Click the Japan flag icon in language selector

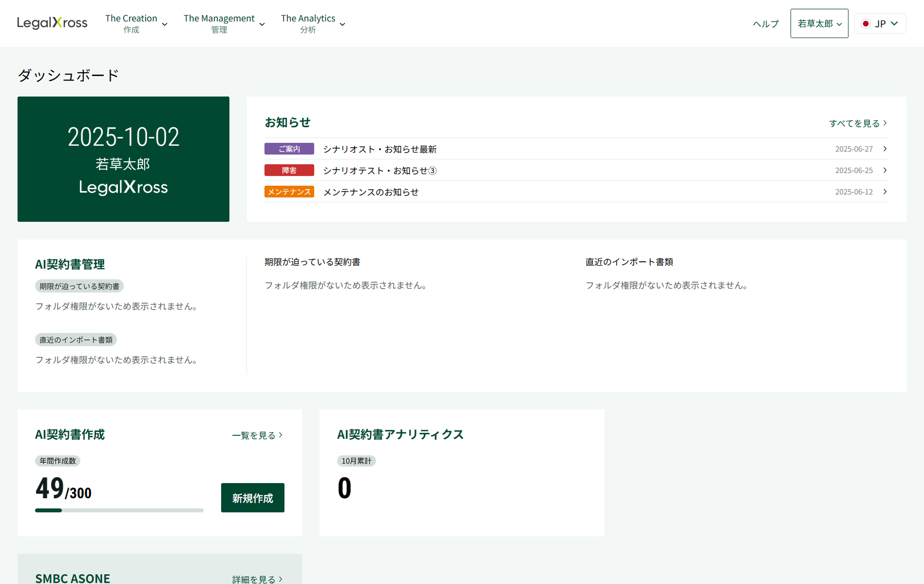click(x=866, y=23)
